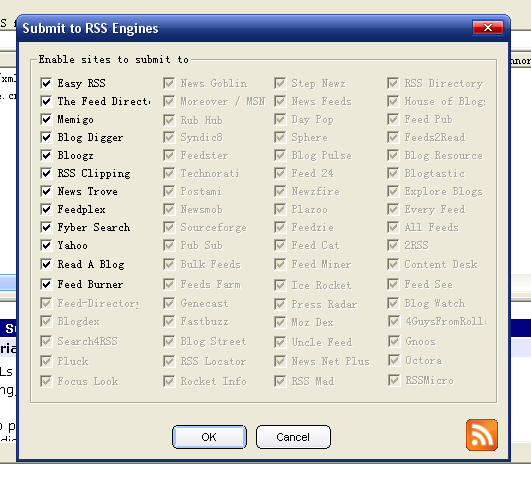Click the Submit to RSS Engines title bar
The image size is (531, 479).
244,28
